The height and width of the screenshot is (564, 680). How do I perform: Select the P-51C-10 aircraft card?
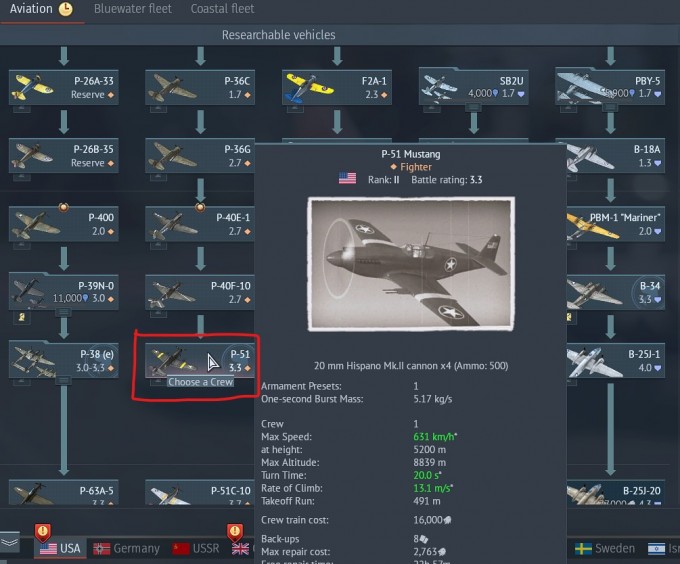click(x=200, y=492)
